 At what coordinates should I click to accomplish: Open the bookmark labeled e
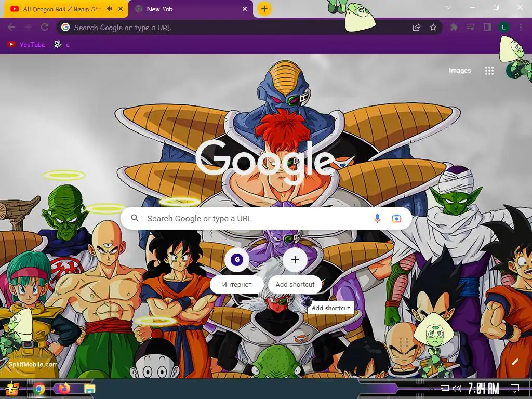point(62,45)
